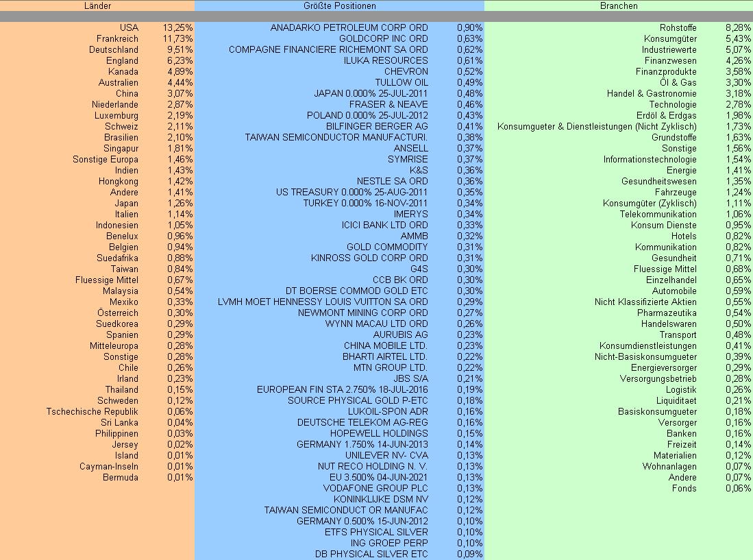Click the VODAFONE GROUP PLC cell
This screenshot has height=560, width=753.
tap(375, 489)
